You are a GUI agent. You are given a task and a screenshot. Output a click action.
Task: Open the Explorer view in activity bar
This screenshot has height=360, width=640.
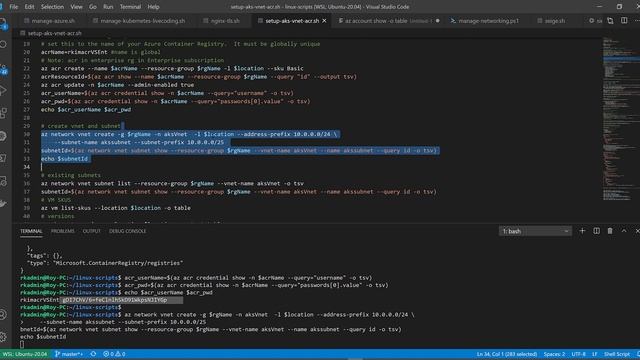pos(3,23)
